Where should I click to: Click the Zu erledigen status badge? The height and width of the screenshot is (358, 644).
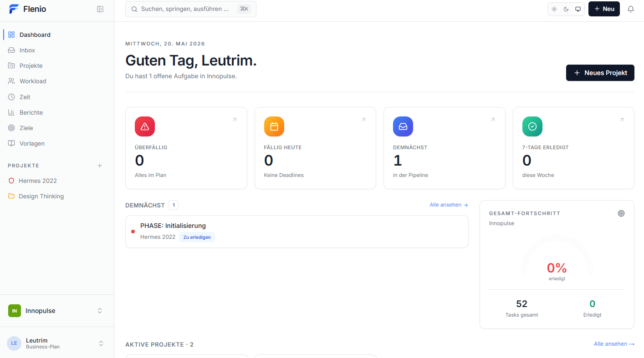point(197,237)
